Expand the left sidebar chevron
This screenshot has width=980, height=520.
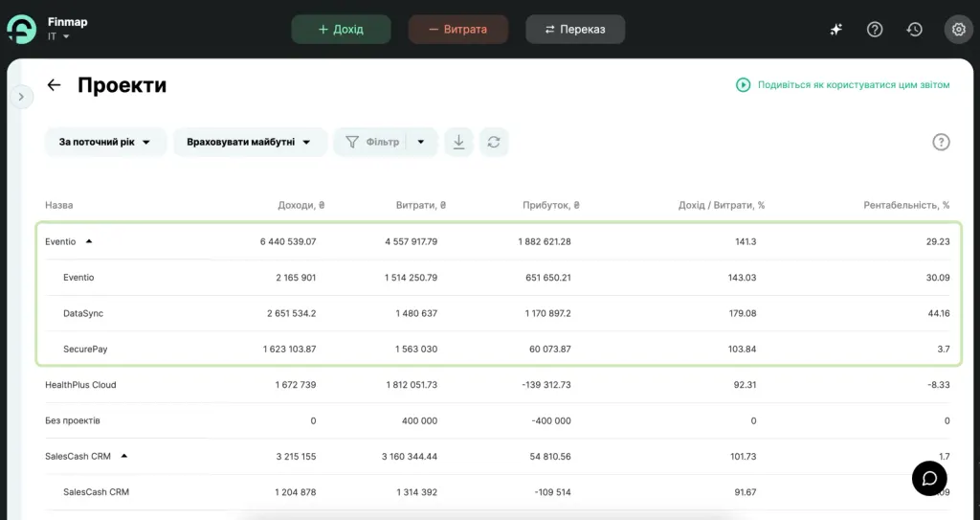pyautogui.click(x=21, y=97)
